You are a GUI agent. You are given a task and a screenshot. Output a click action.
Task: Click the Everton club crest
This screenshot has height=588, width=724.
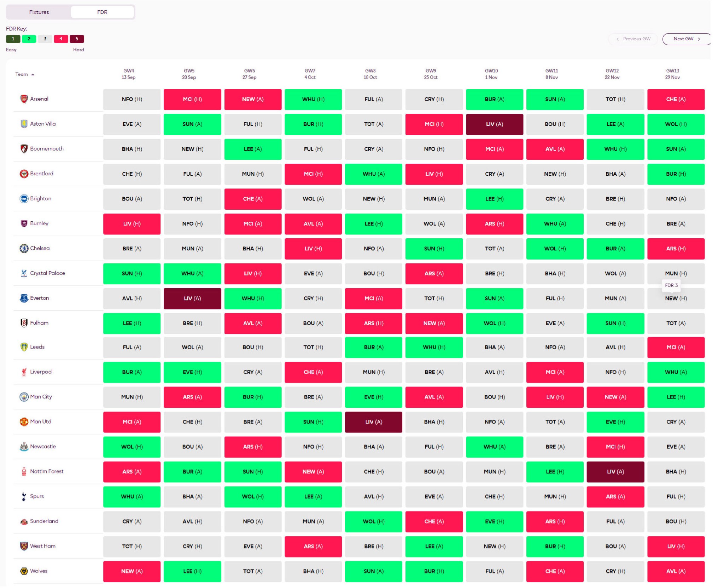point(24,298)
